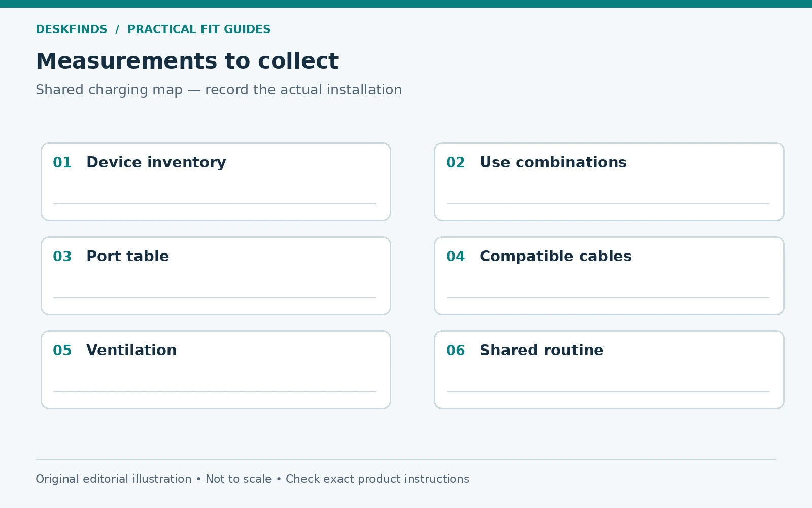Click the footer disclaimer about product instructions
The image size is (812, 508).
click(252, 479)
